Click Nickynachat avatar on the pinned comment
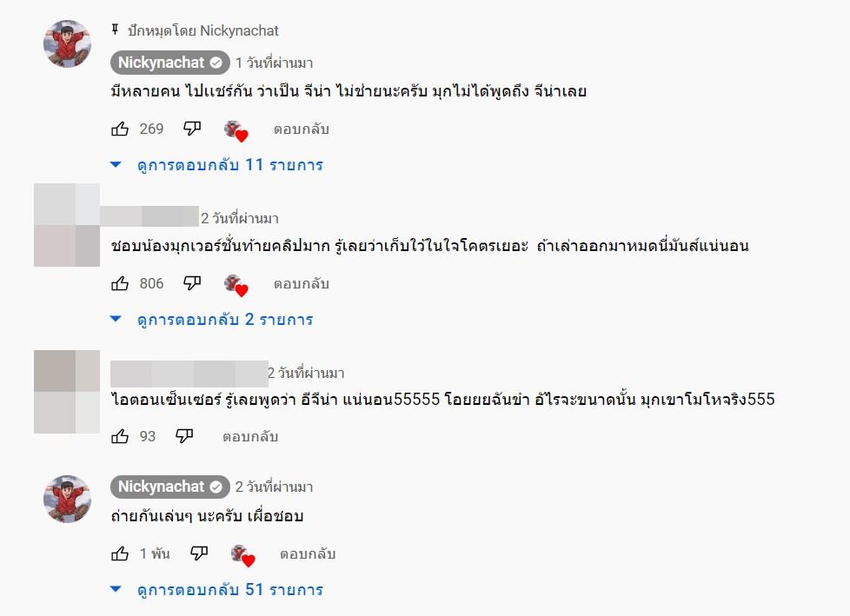850x616 pixels. [67, 43]
